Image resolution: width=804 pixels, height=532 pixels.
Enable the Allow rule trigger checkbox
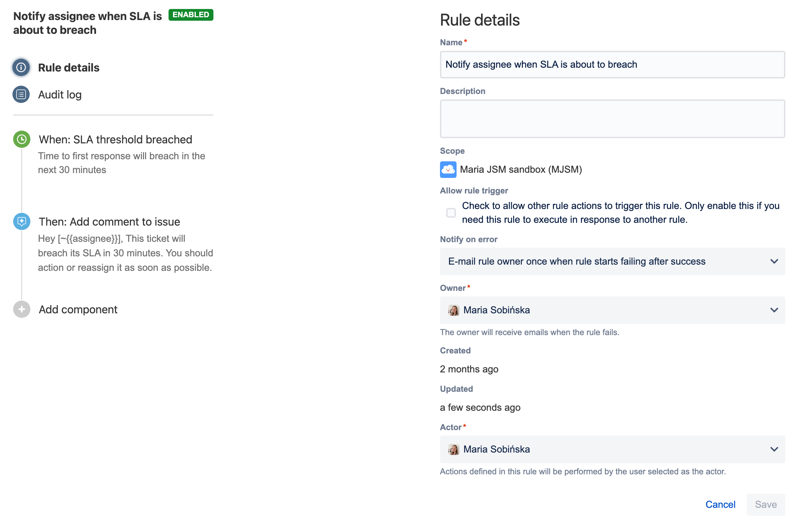451,213
